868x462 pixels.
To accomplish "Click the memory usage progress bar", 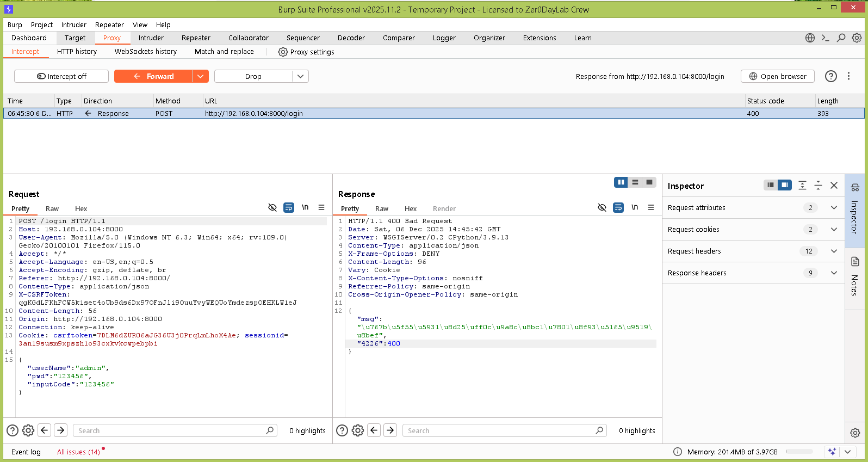I will [x=799, y=452].
